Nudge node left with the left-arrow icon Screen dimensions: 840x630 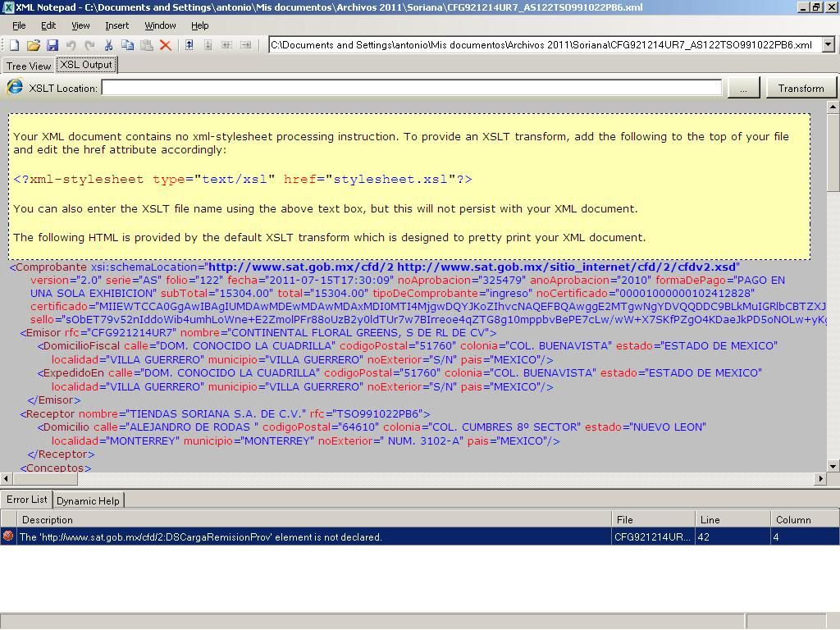coord(226,45)
